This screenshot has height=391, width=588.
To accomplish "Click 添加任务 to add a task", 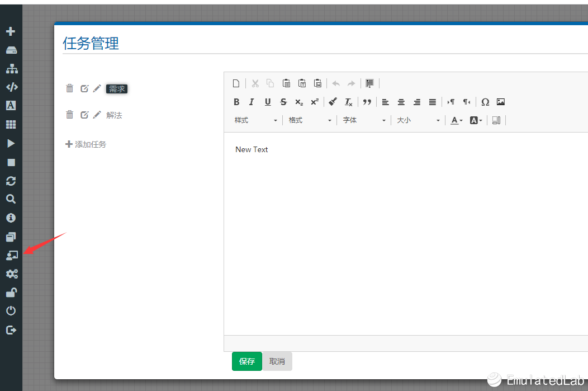I will pos(86,144).
